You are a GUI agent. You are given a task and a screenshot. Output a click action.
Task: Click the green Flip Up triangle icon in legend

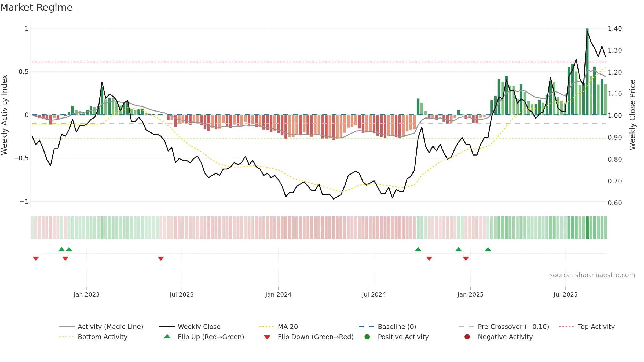pyautogui.click(x=167, y=336)
